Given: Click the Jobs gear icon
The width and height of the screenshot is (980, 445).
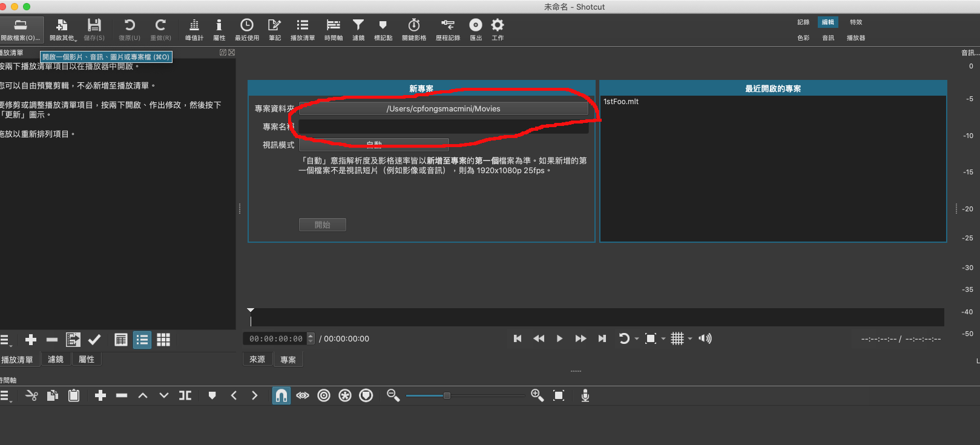Looking at the screenshot, I should [x=498, y=29].
